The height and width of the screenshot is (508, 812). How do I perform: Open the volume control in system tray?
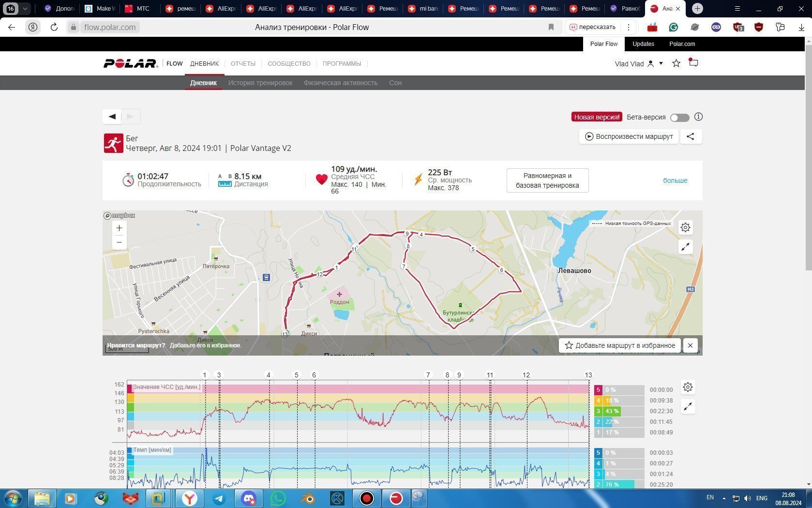tap(748, 498)
